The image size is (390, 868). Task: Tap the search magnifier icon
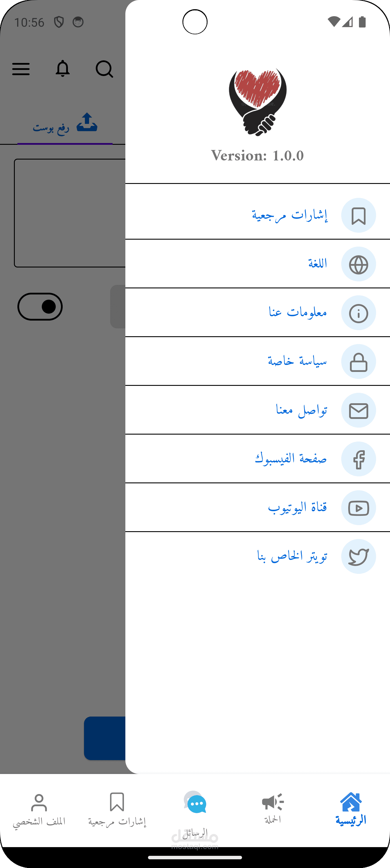click(x=104, y=69)
